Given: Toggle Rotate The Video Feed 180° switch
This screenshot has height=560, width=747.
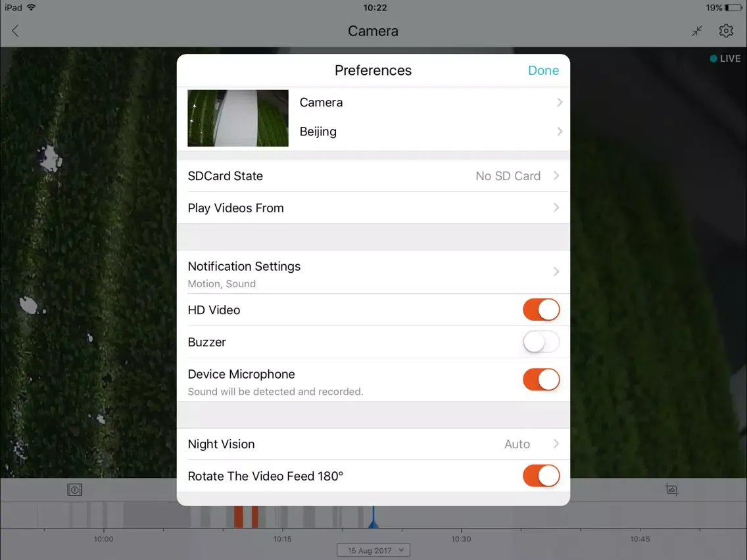Looking at the screenshot, I should 541,476.
